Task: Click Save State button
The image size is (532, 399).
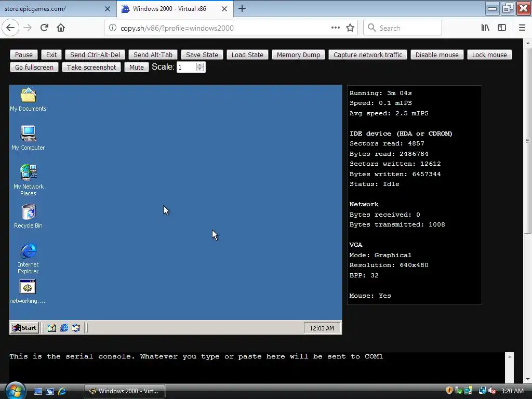Action: click(x=202, y=55)
